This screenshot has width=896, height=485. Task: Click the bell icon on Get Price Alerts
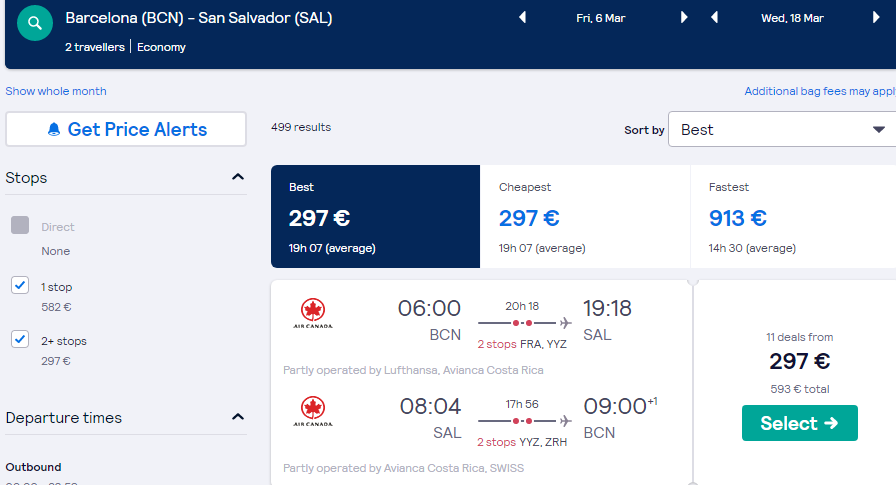54,129
